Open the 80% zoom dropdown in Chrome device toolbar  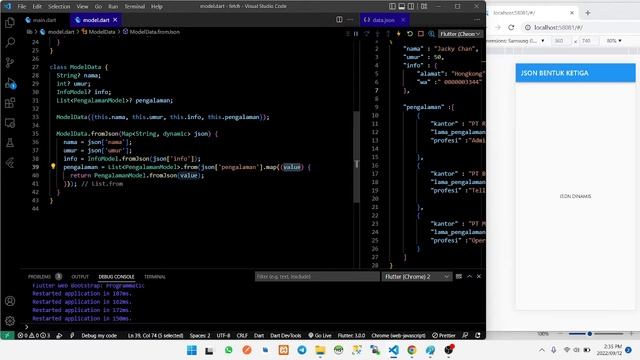[x=614, y=41]
